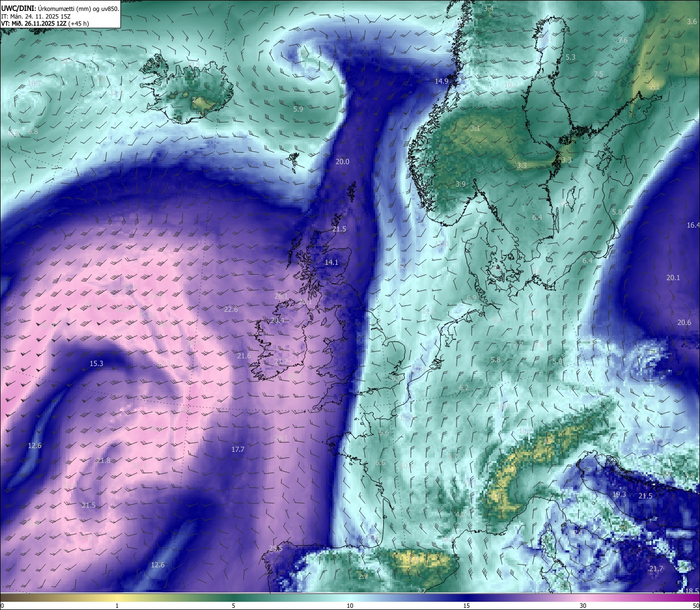
Task: Click the 10.7 value west of Iceland
Action: click(x=34, y=83)
